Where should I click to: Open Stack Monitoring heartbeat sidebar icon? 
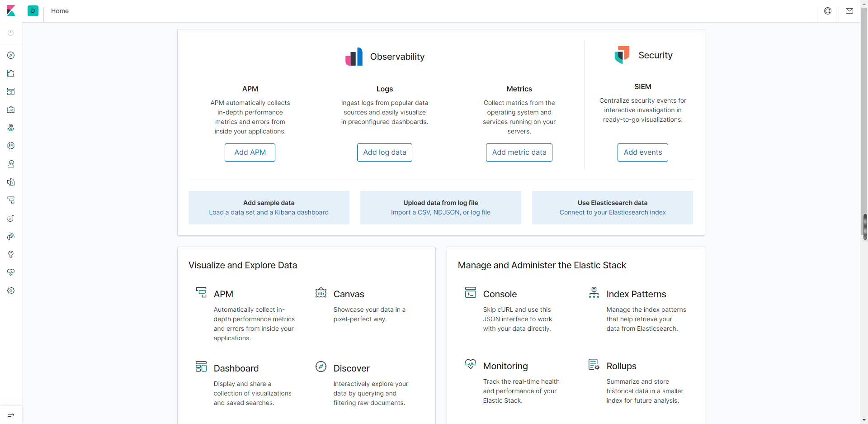click(11, 272)
